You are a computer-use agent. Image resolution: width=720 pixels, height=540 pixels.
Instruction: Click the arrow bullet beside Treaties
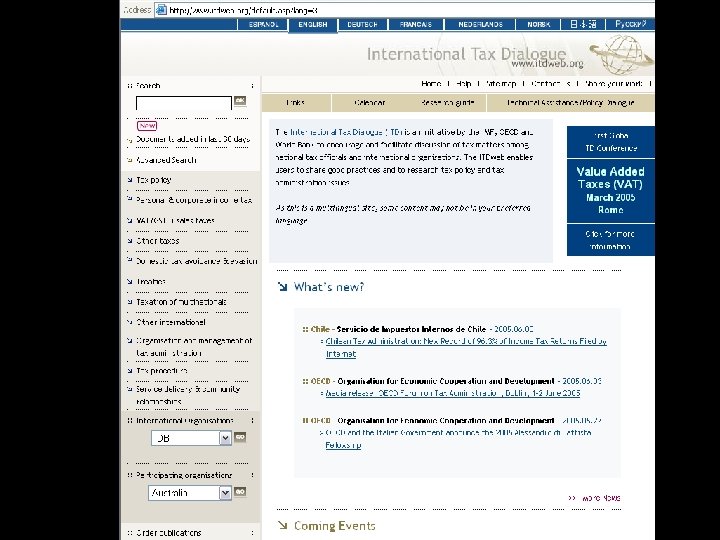(129, 281)
